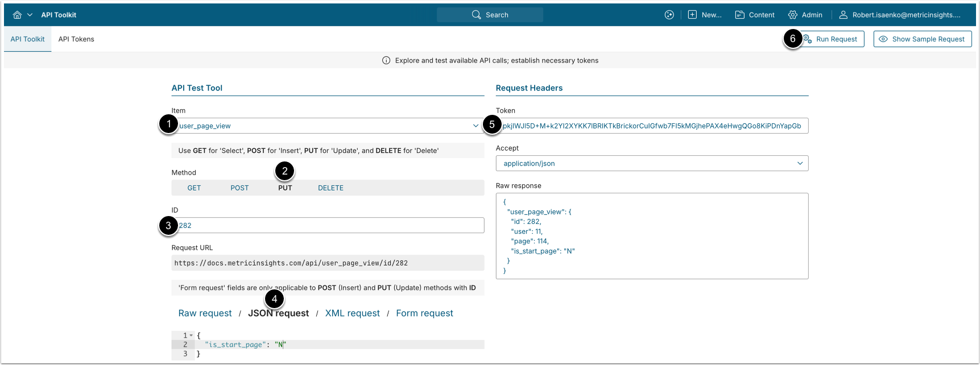Select the DELETE method

[330, 188]
